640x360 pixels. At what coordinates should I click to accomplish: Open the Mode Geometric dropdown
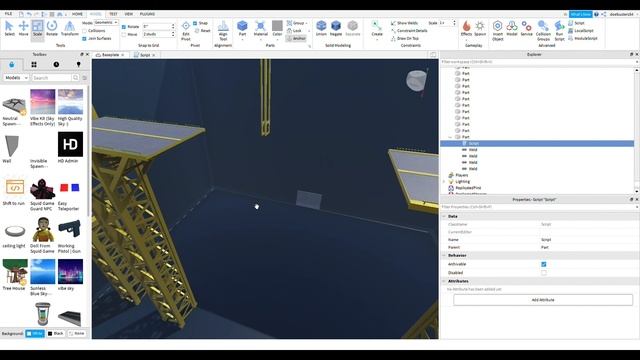point(106,22)
